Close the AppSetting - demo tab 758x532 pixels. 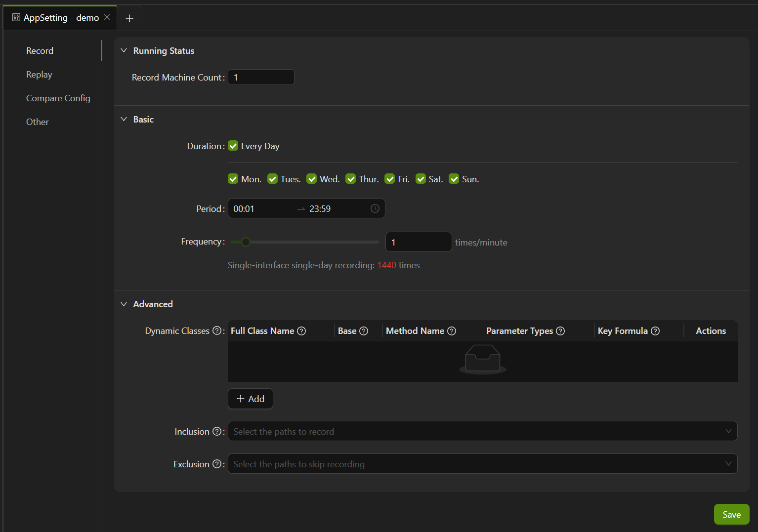(107, 17)
